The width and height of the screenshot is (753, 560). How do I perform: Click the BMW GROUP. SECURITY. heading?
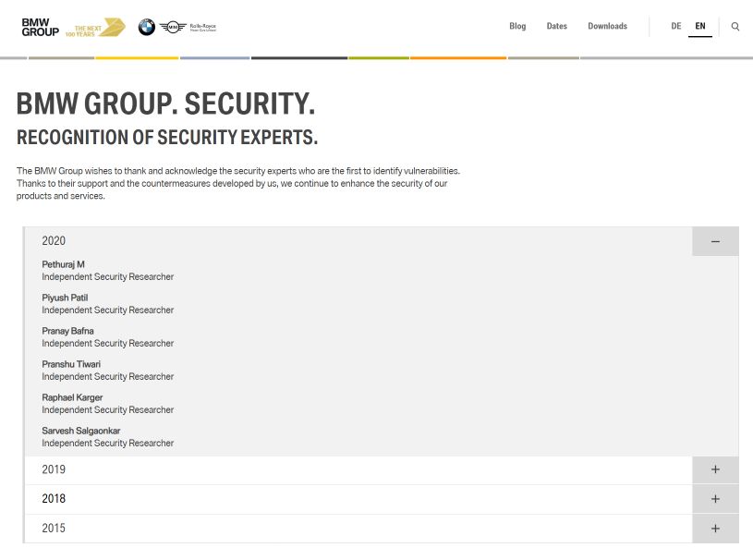[x=165, y=103]
